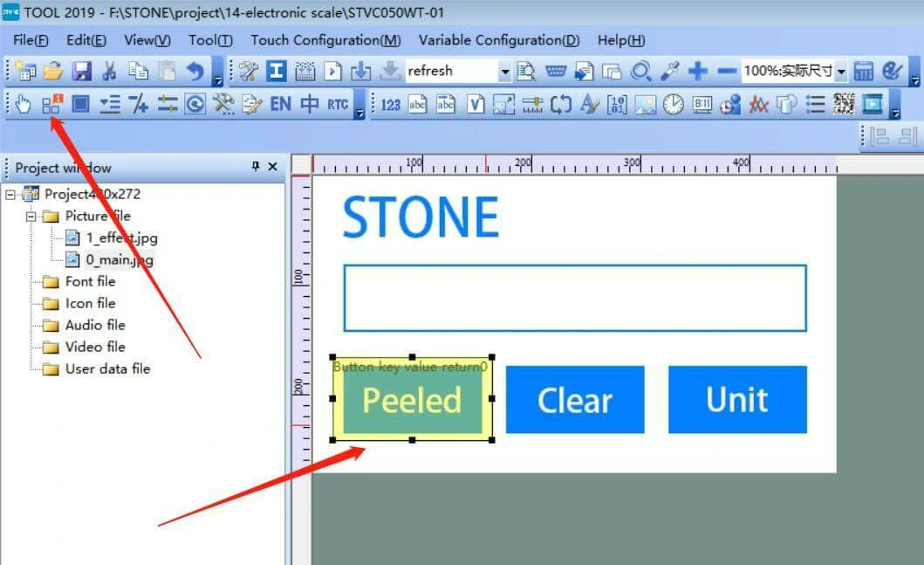Click the Open folder icon
The height and width of the screenshot is (565, 924).
[53, 71]
